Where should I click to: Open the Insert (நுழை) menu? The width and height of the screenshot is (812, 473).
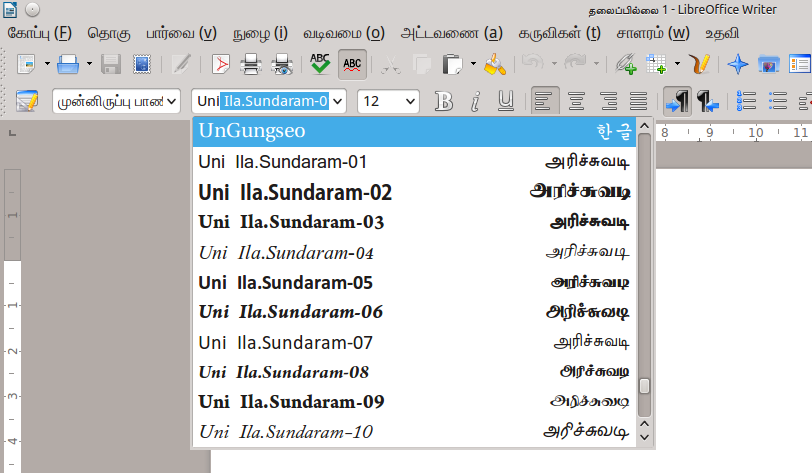pyautogui.click(x=260, y=34)
